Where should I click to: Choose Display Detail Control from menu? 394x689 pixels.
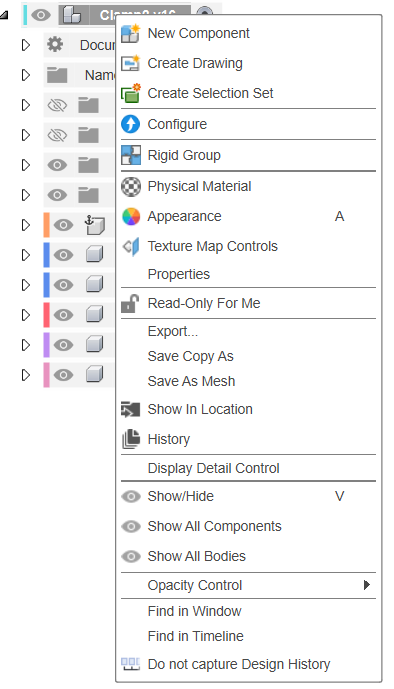213,468
